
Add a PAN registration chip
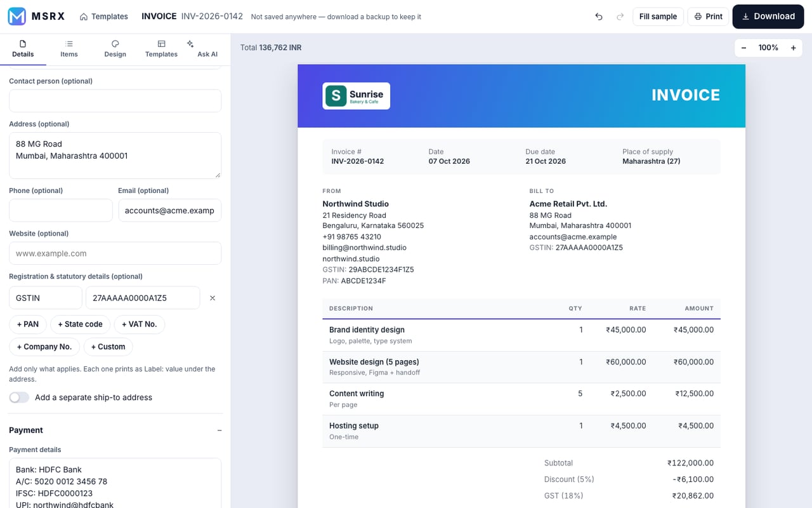click(x=28, y=324)
